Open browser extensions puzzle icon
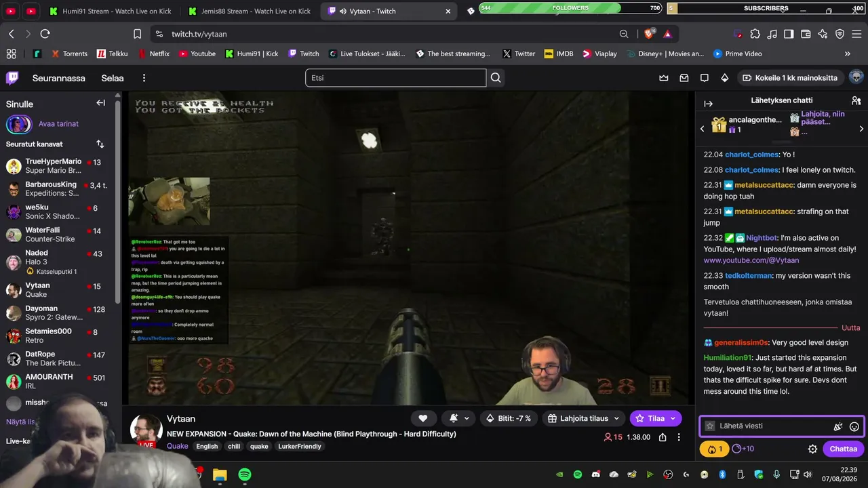 tap(755, 34)
